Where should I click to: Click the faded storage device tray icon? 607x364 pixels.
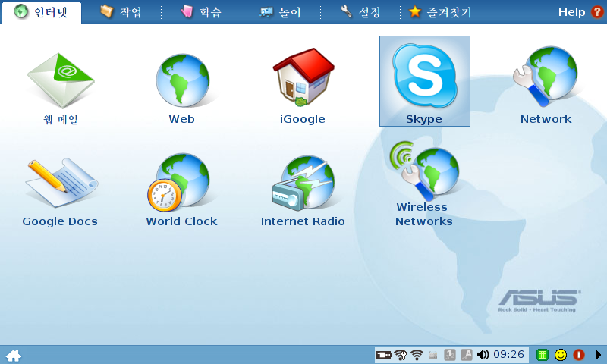433,355
